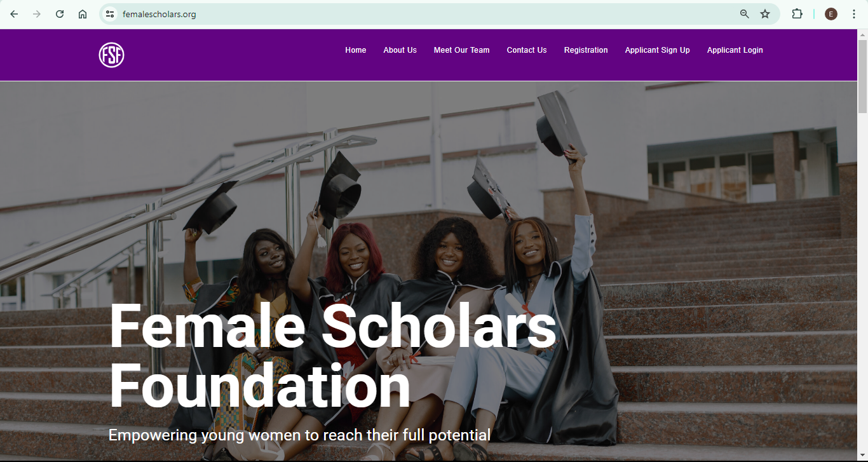The image size is (868, 462).
Task: Open the profile avatar E
Action: coord(831,14)
